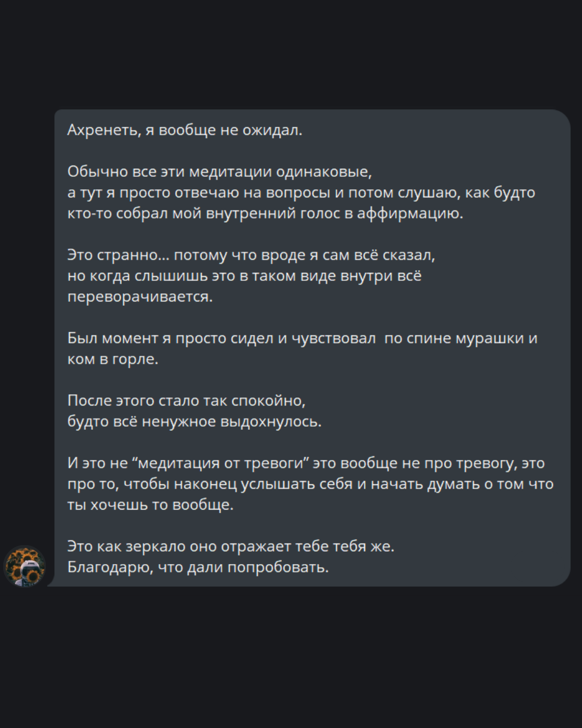
Task: Click the line "Ахренеть, я вообще не ожидал."
Action: point(184,130)
